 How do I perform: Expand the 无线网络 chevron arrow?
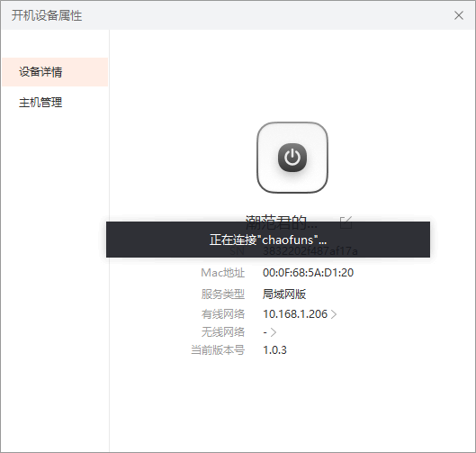274,332
